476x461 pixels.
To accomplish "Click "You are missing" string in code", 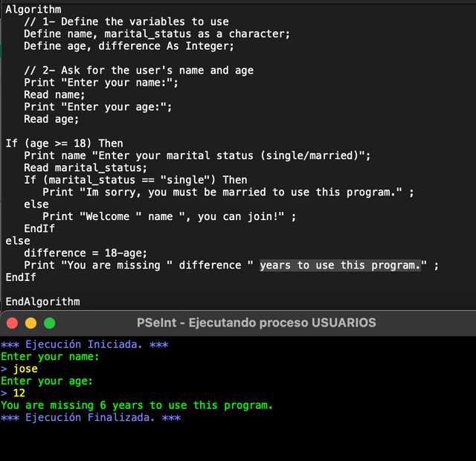I will click(117, 265).
